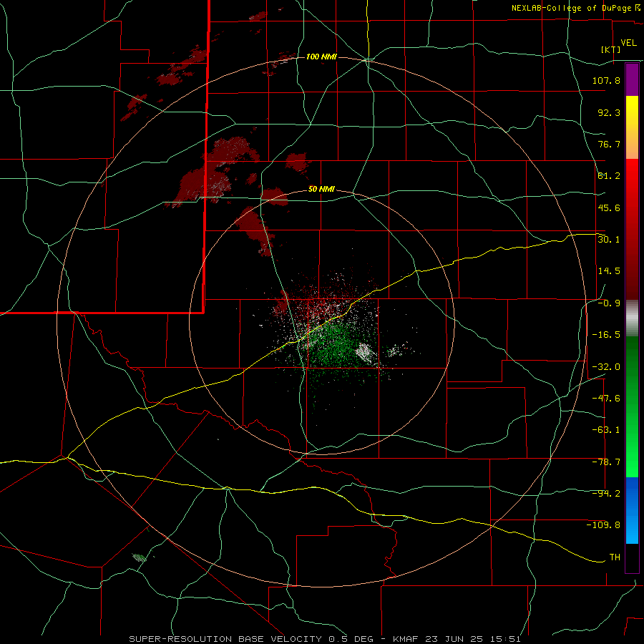
Task: Click the -0.9 velocity scale value
Action: [x=609, y=303]
